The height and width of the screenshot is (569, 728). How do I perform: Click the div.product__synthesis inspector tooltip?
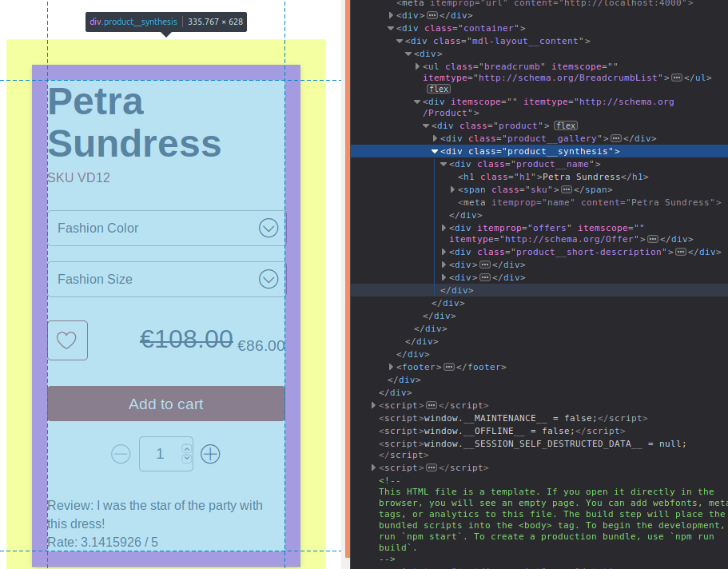166,22
